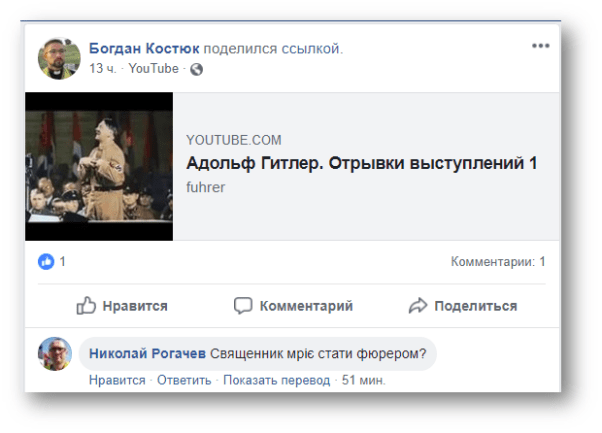The width and height of the screenshot is (602, 433).
Task: Open the Николай Рогачев commenter name link
Action: tap(147, 353)
